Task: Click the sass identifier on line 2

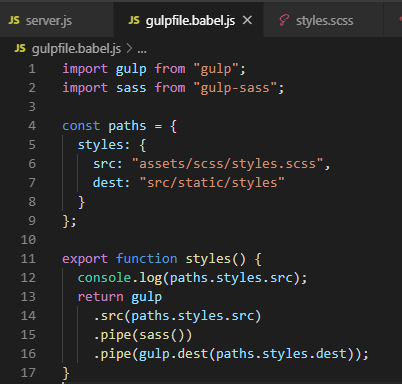Action: pos(131,88)
